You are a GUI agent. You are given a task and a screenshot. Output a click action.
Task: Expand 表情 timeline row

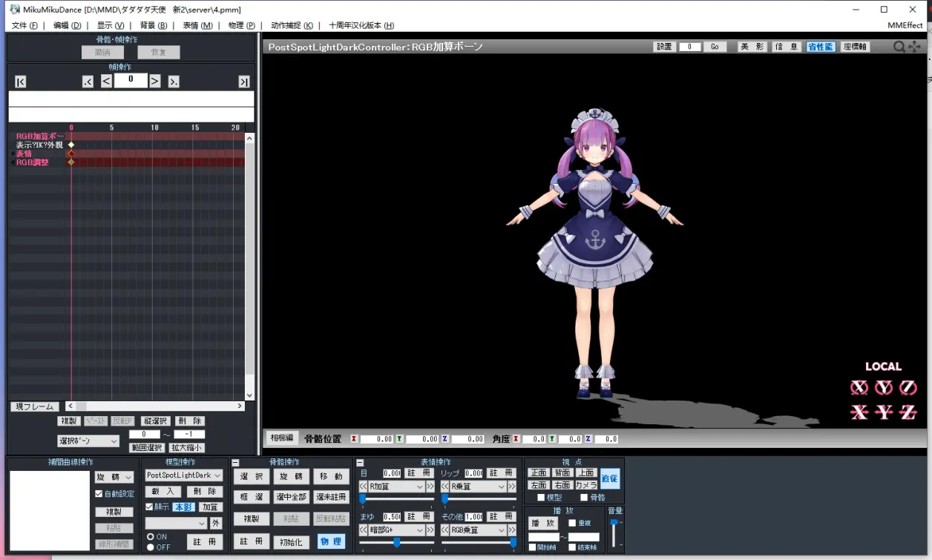coord(12,154)
